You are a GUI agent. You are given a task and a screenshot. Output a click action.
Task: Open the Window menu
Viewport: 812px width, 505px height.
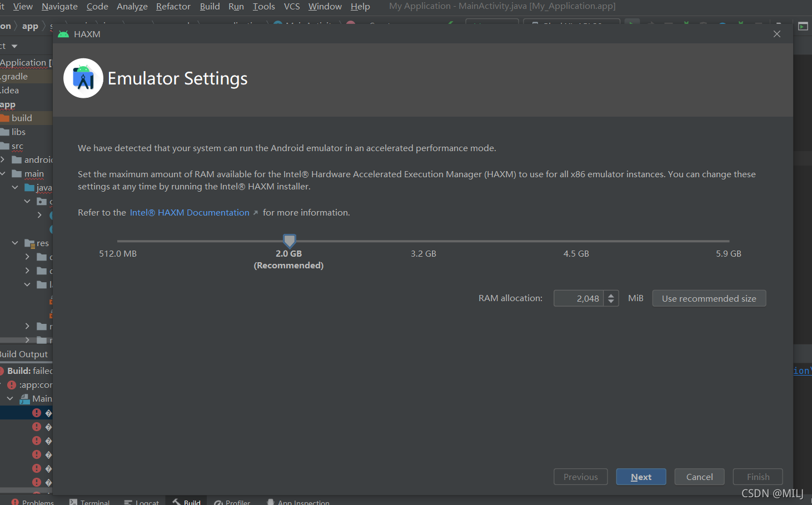[325, 7]
